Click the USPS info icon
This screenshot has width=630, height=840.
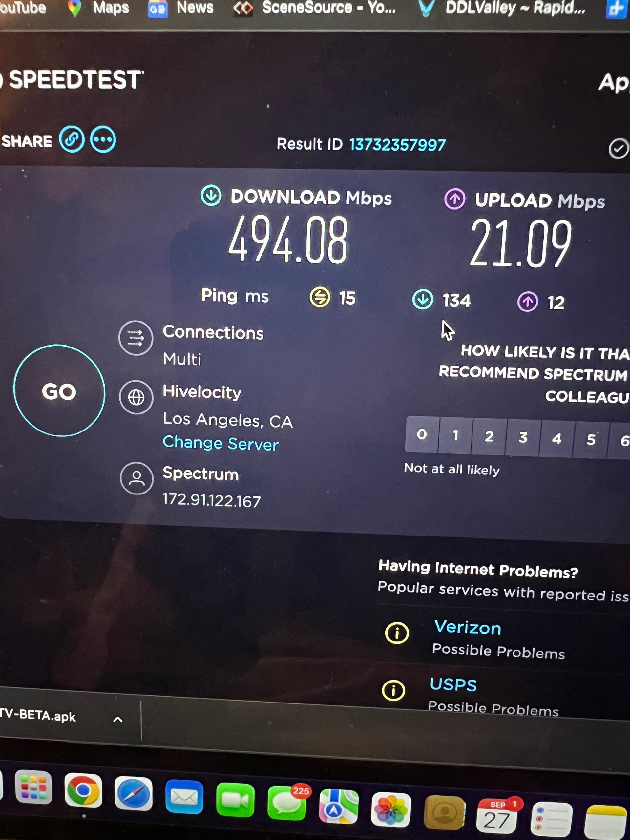pos(393,690)
